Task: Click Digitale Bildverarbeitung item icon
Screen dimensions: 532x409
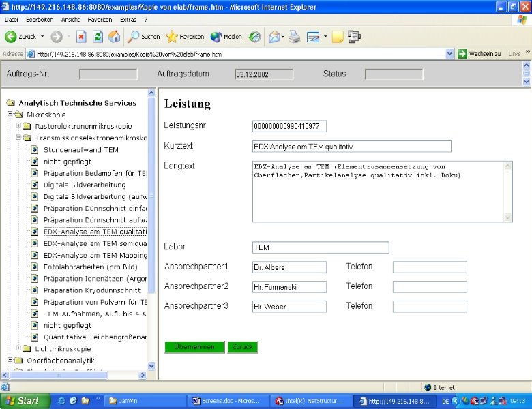Action: 35,185
